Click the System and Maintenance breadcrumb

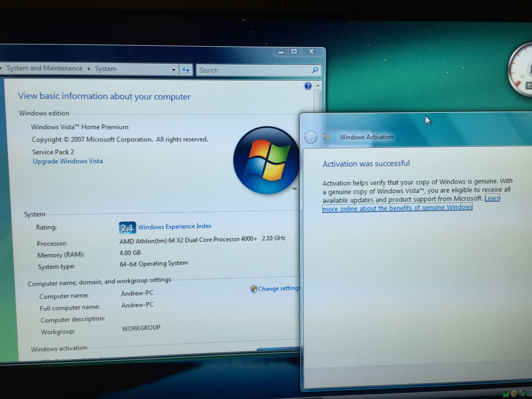pos(44,68)
